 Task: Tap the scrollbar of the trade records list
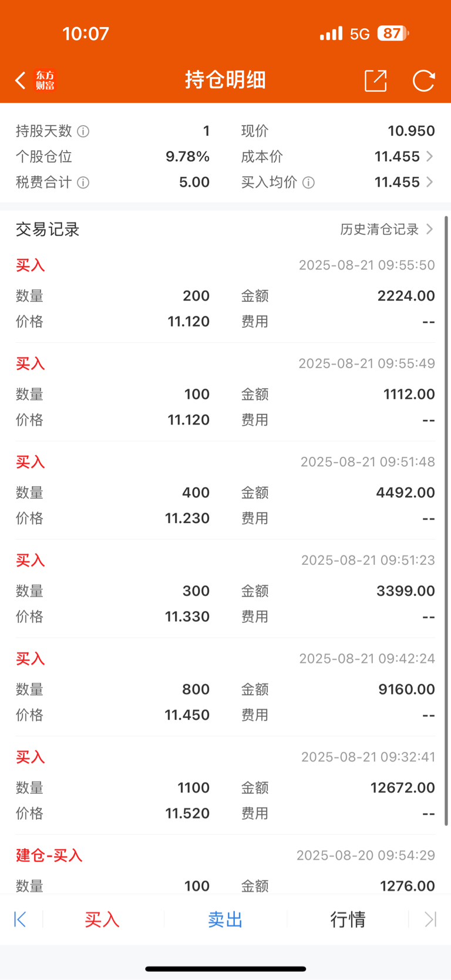tap(446, 521)
